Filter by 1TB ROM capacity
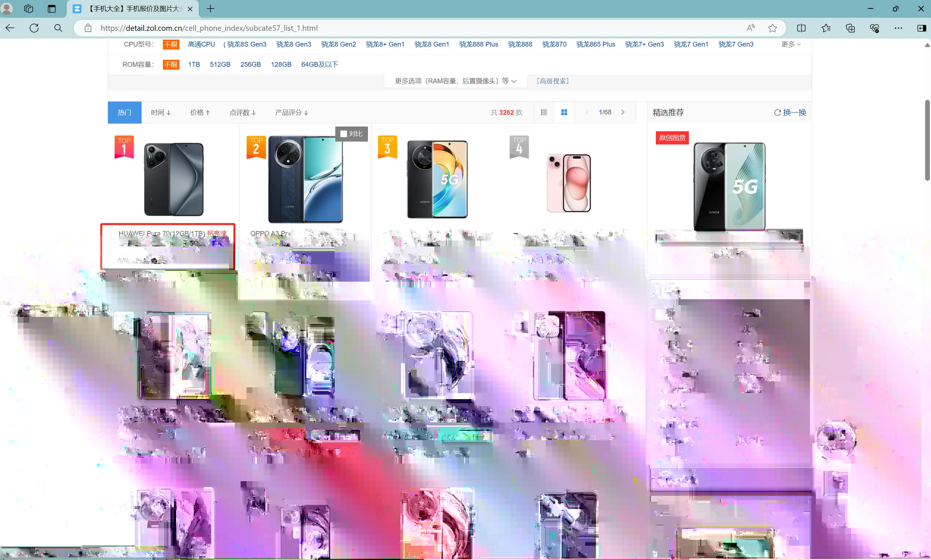Screen dimensions: 931x560 click(x=194, y=65)
